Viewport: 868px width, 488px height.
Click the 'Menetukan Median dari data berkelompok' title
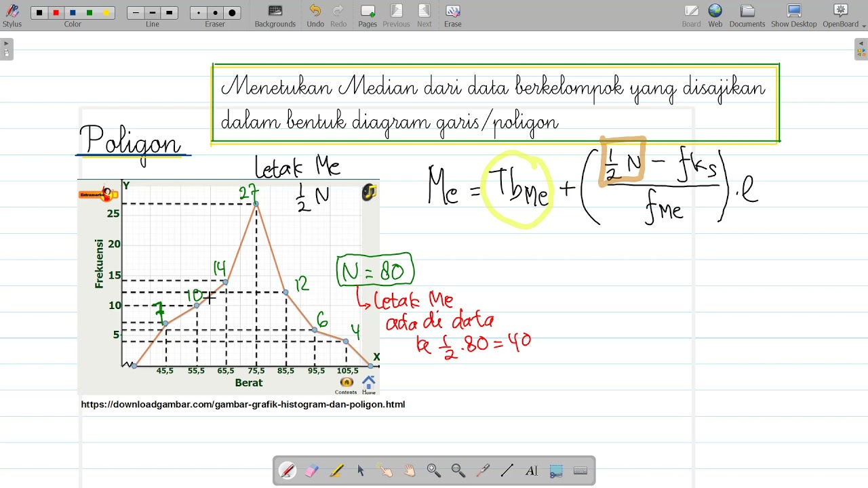click(494, 104)
